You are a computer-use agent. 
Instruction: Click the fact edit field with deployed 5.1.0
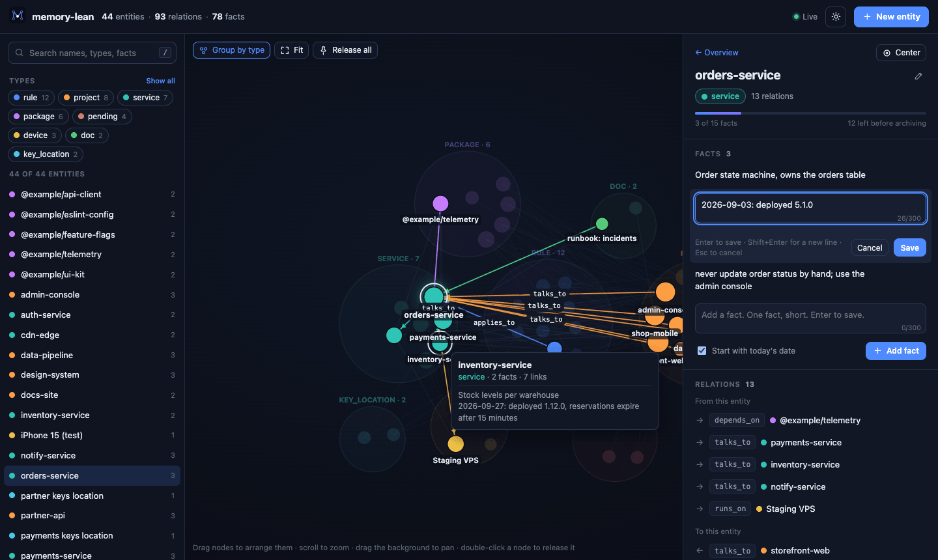pyautogui.click(x=810, y=208)
